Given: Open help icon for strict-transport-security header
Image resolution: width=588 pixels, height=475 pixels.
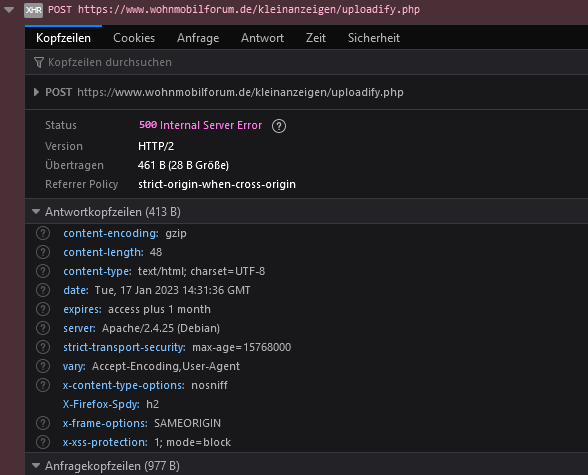Looking at the screenshot, I should [x=43, y=347].
